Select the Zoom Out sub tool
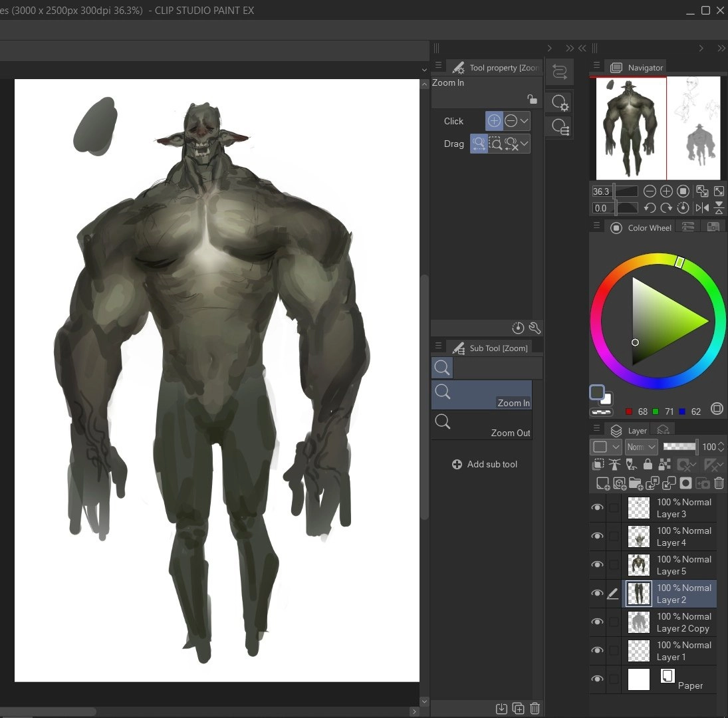The image size is (728, 718). (x=481, y=425)
